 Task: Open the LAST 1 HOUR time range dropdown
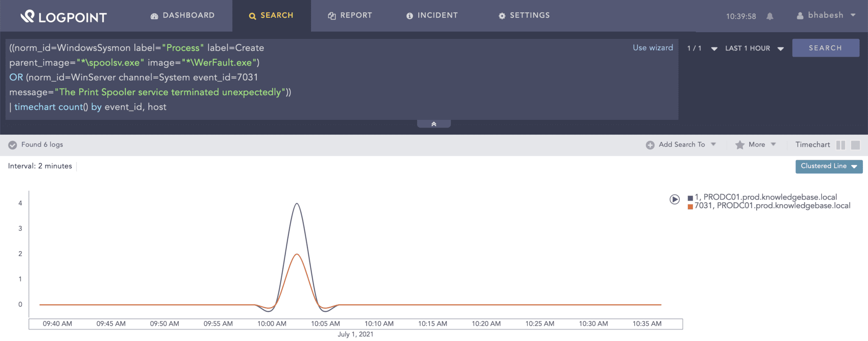pos(754,48)
